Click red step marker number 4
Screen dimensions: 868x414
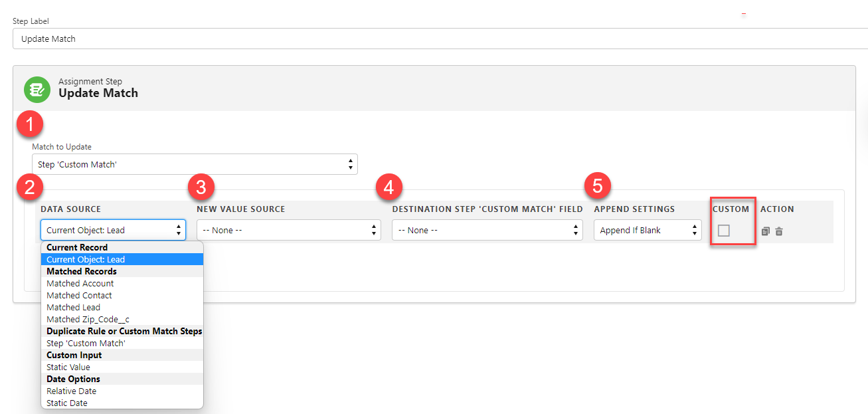point(389,187)
